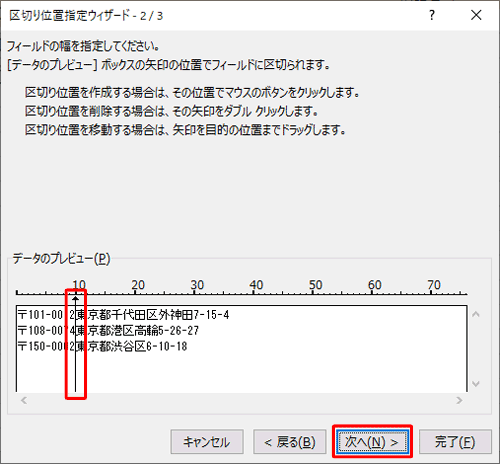Proceed with the 次へ(N) button
Image resolution: width=500 pixels, height=464 pixels.
coord(372,442)
